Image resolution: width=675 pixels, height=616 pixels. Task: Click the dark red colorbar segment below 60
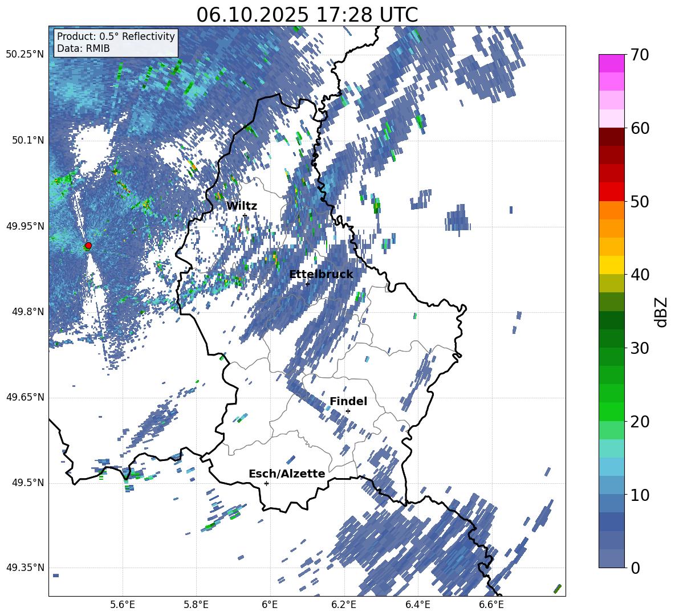pos(612,137)
